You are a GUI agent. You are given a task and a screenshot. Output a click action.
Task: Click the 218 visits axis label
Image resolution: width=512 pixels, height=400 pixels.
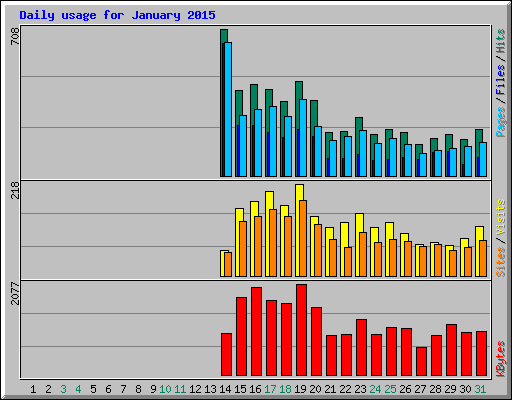click(x=15, y=190)
